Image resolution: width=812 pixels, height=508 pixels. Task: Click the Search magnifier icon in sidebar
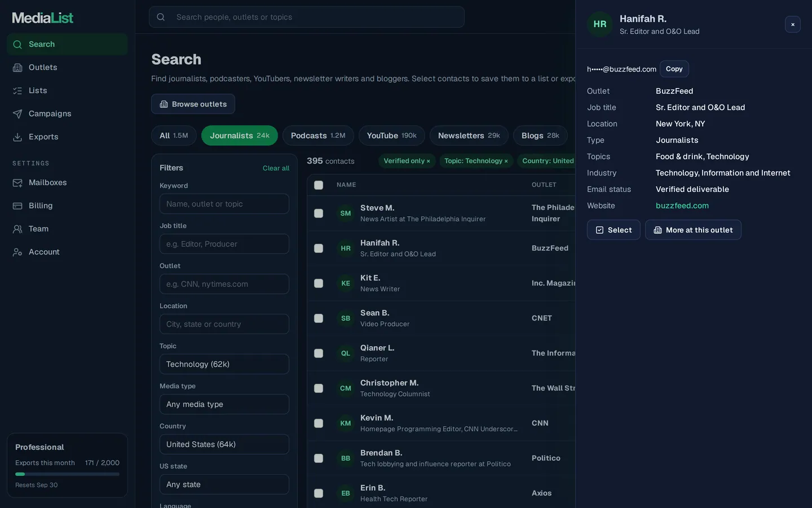click(17, 45)
